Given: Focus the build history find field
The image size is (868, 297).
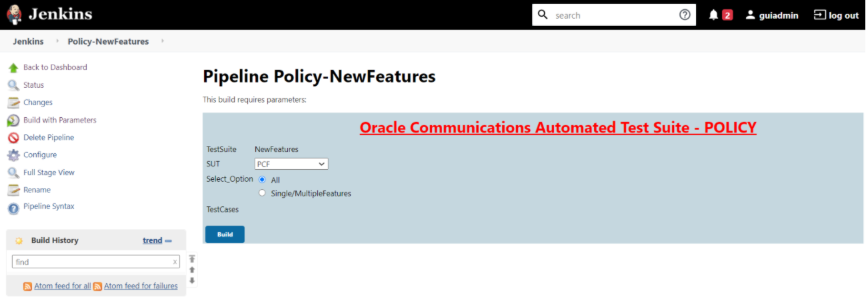Looking at the screenshot, I should coord(96,262).
